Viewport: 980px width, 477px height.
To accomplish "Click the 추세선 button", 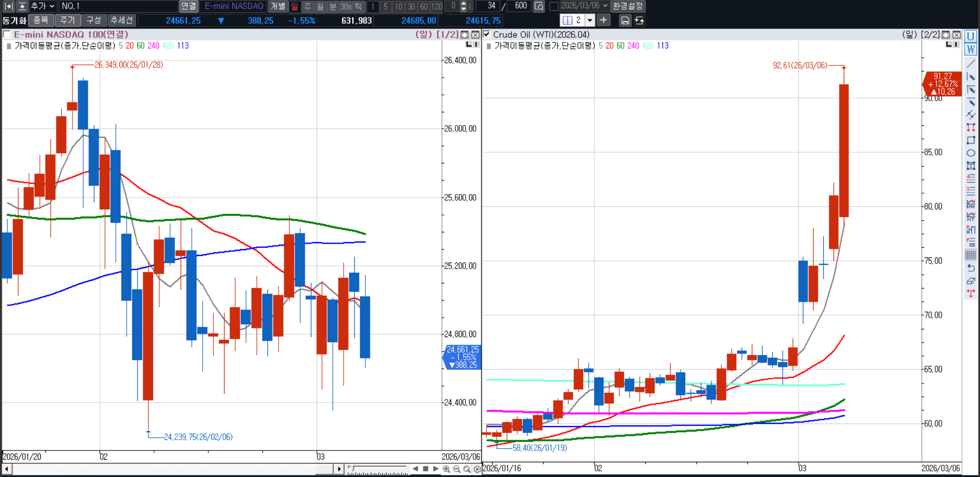I will coord(122,20).
